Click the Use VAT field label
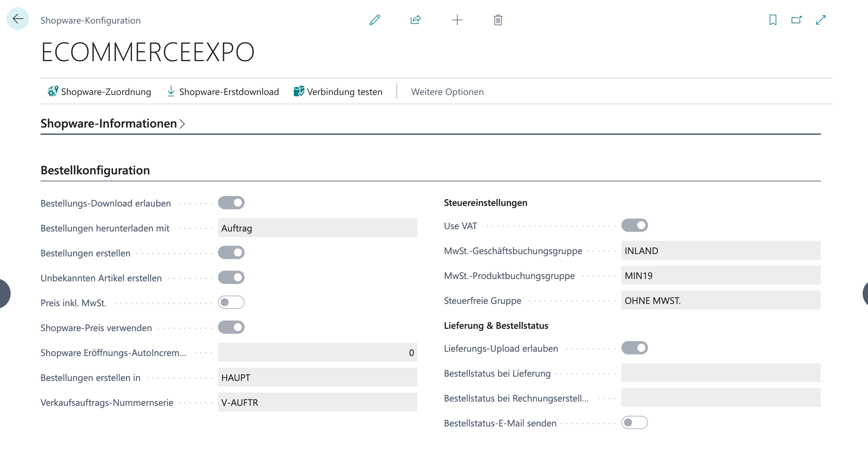 pyautogui.click(x=460, y=226)
